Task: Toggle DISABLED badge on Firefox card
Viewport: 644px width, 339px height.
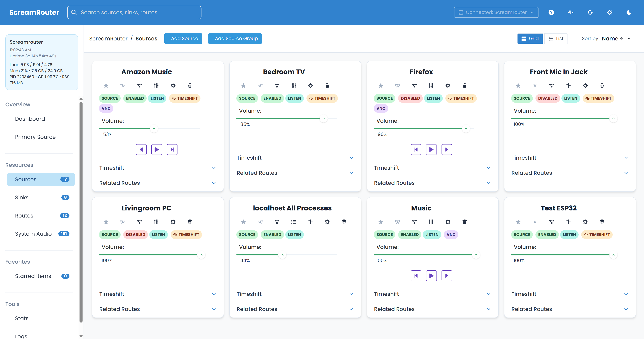Action: pyautogui.click(x=410, y=98)
